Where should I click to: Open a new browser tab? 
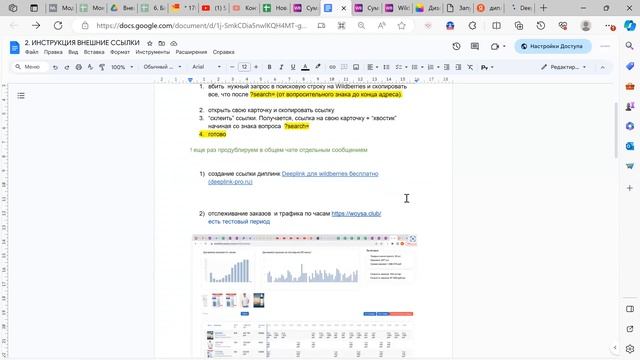pos(543,8)
